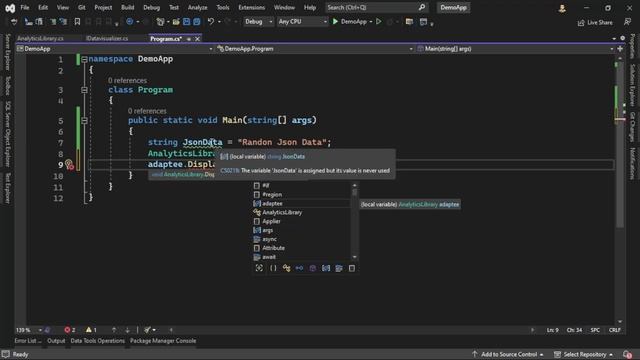640x360 pixels.
Task: Collapse the namespace DemoApp block
Action: tap(84, 59)
